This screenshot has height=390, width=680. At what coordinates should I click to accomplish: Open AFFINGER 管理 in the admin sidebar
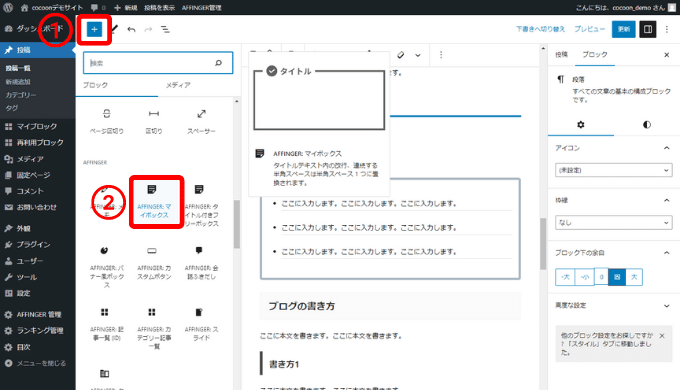38,314
